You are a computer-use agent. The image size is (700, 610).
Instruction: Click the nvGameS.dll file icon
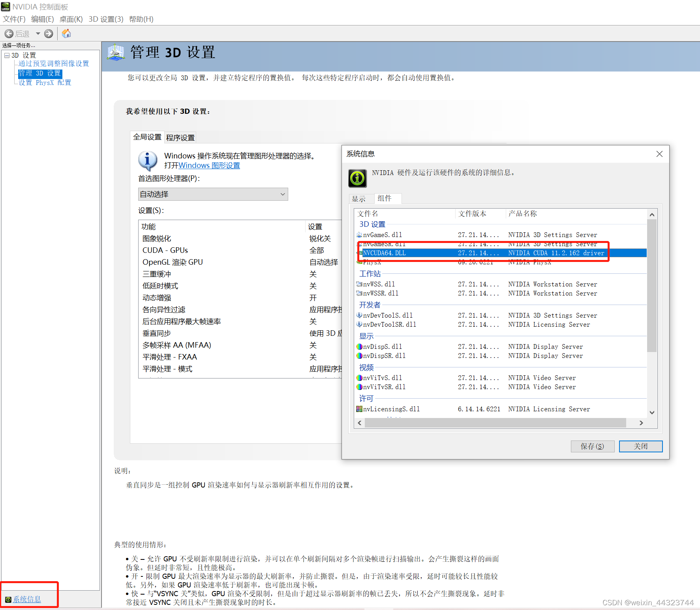pyautogui.click(x=359, y=235)
